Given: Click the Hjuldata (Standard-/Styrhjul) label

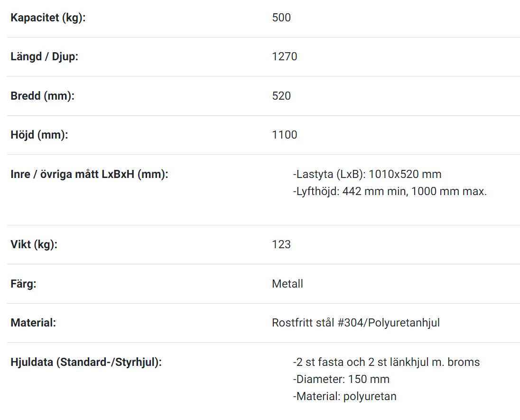Looking at the screenshot, I should coord(86,362).
